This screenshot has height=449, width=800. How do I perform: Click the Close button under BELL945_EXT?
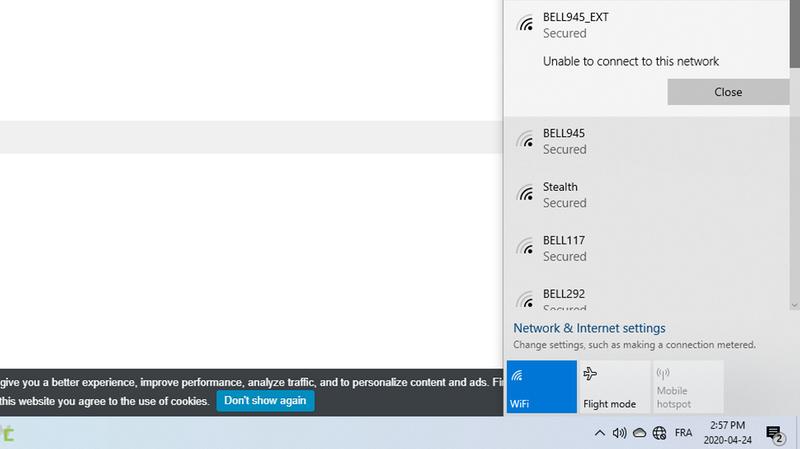tap(727, 92)
